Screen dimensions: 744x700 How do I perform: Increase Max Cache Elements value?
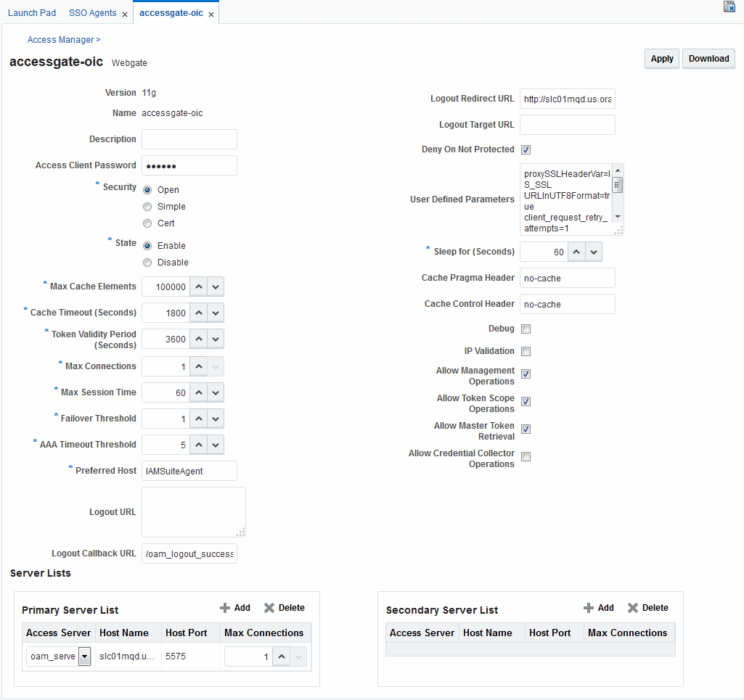click(x=199, y=287)
